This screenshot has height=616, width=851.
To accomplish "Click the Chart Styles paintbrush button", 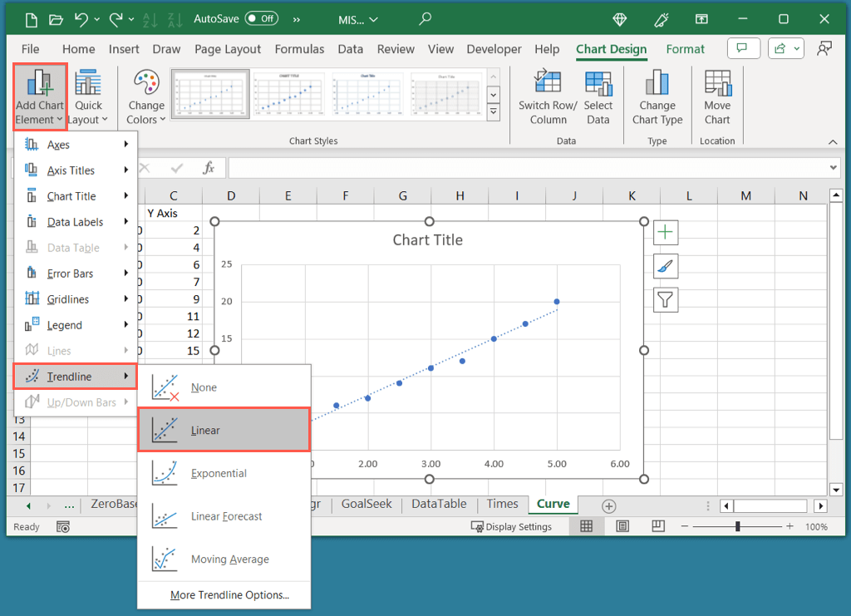I will tap(666, 267).
